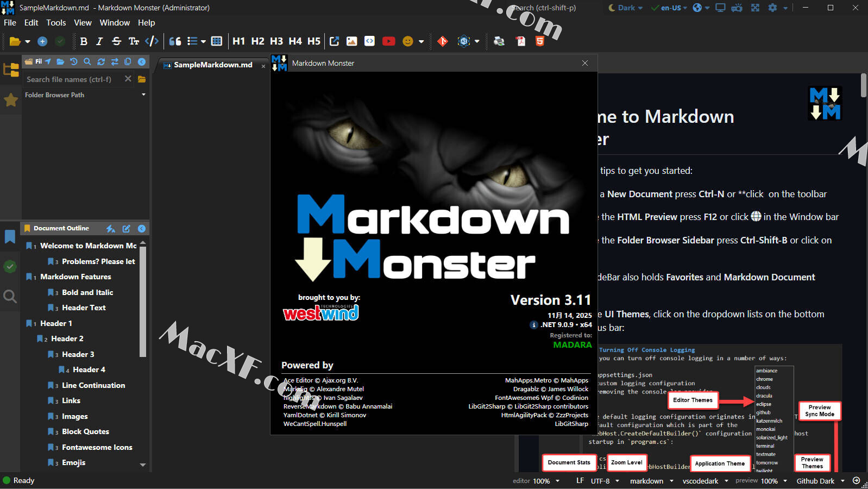Viewport: 868px width, 489px height.
Task: Open the vscodedark editor theme dropdown
Action: (705, 481)
